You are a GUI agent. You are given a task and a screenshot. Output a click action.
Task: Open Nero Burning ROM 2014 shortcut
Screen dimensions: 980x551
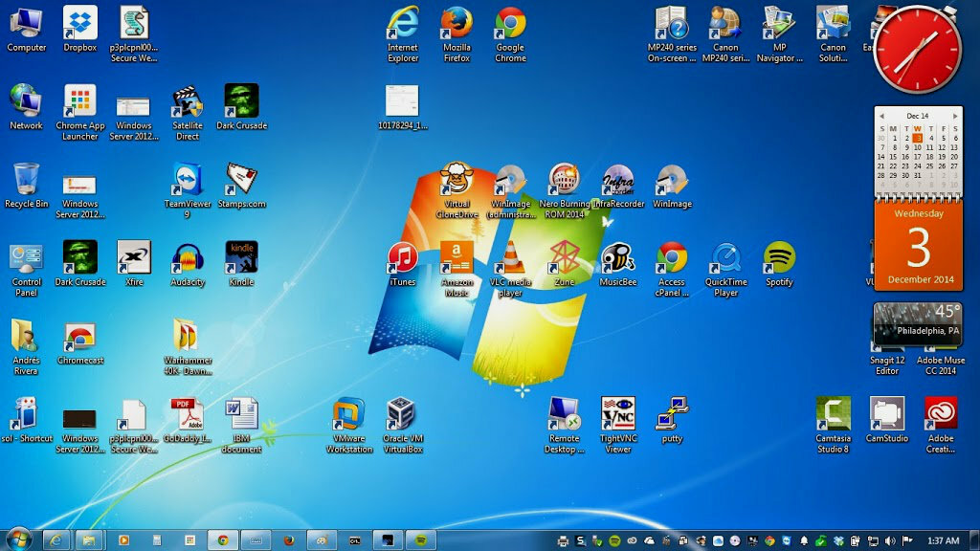[564, 190]
